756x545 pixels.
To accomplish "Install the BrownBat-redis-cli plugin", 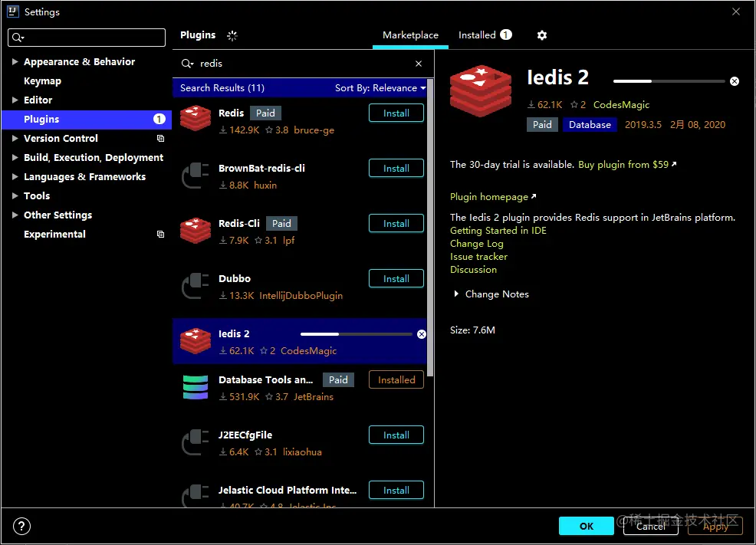I will (396, 168).
